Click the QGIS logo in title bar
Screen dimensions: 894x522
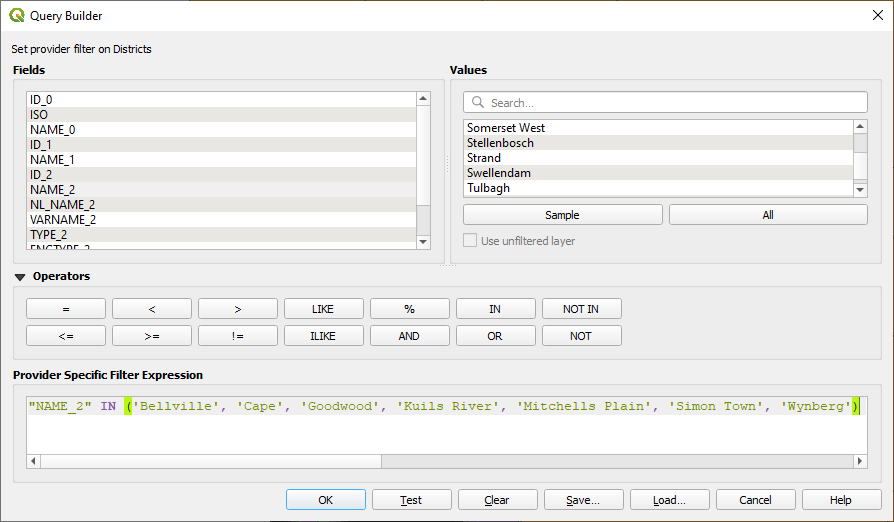pyautogui.click(x=17, y=16)
